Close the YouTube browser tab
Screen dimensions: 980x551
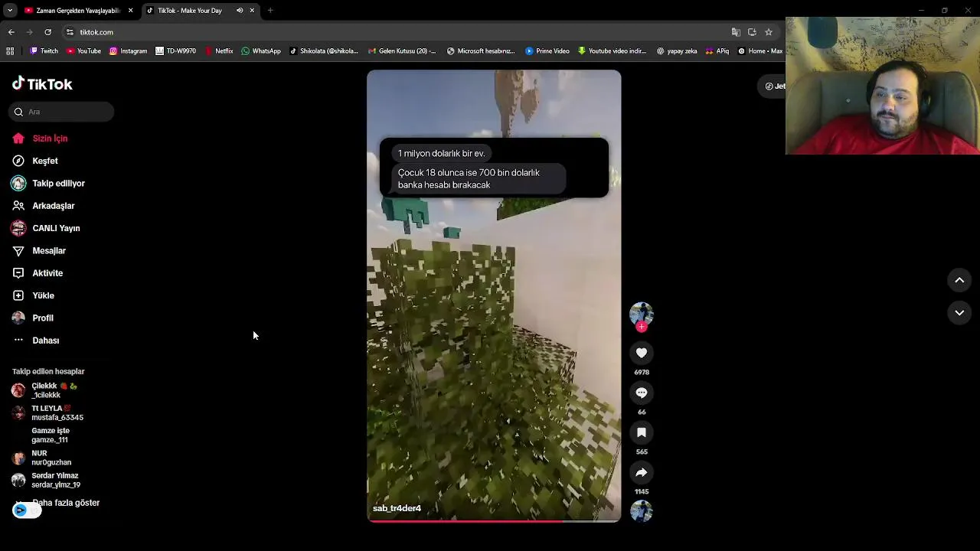point(130,11)
